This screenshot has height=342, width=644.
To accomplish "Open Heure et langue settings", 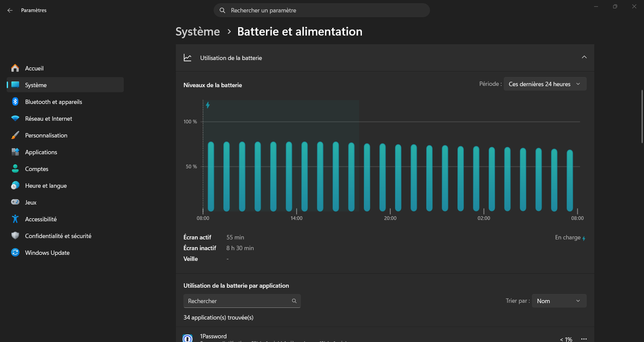I will pos(65,185).
